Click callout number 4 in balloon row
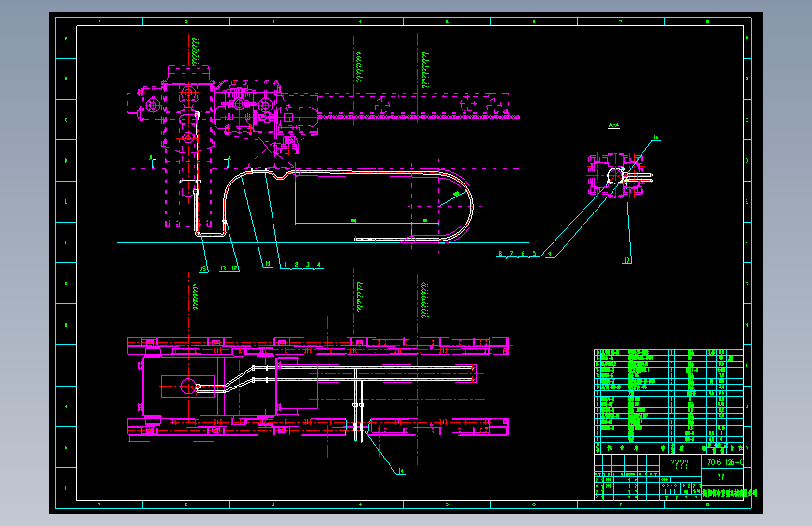The image size is (812, 526). tap(319, 265)
